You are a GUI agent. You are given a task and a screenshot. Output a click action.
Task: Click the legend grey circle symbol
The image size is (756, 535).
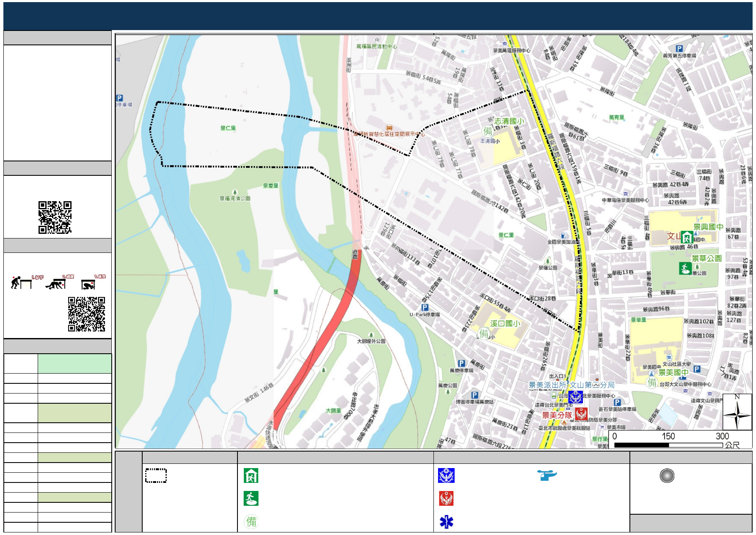click(x=667, y=476)
